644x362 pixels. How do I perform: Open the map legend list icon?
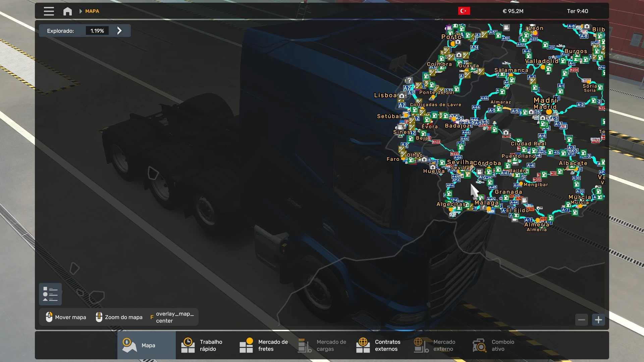pyautogui.click(x=50, y=294)
